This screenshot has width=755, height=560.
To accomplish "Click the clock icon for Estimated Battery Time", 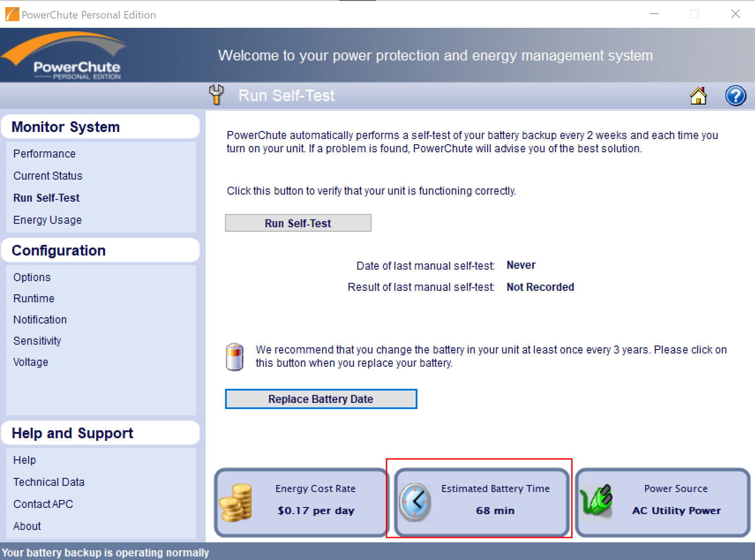I will tap(415, 502).
